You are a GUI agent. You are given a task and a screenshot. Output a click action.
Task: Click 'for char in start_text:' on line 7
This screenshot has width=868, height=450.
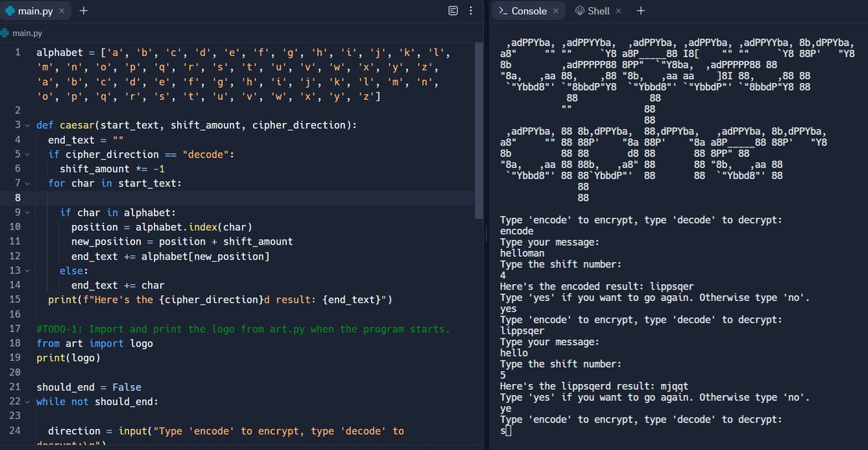coord(115,183)
